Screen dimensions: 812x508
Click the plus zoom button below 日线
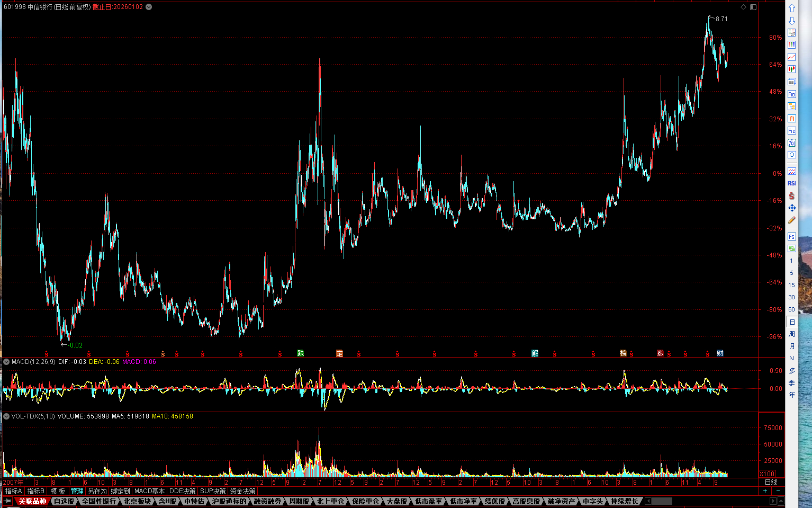(765, 491)
